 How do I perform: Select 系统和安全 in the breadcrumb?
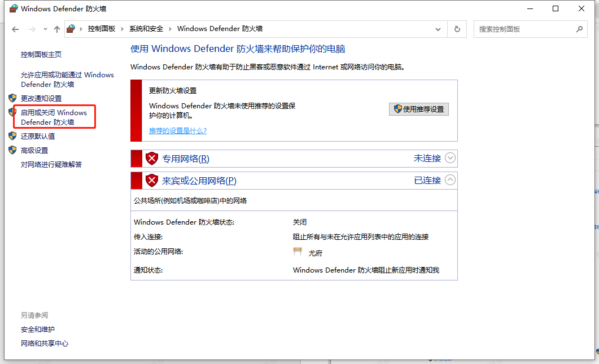click(146, 29)
